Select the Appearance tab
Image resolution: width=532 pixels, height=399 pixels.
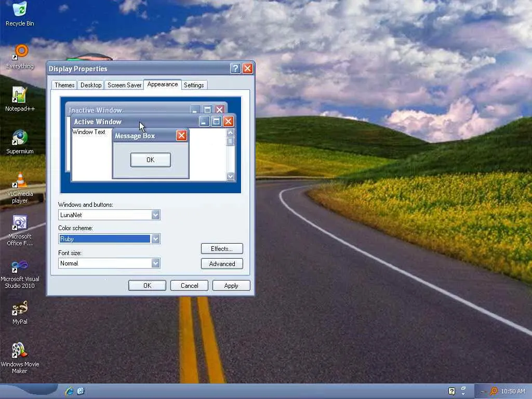(x=163, y=84)
